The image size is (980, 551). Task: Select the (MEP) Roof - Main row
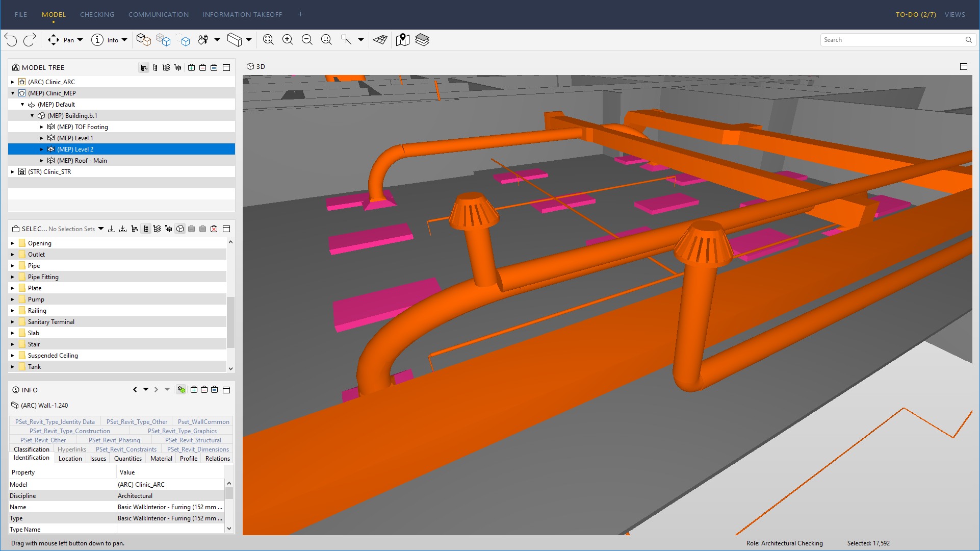(121, 161)
